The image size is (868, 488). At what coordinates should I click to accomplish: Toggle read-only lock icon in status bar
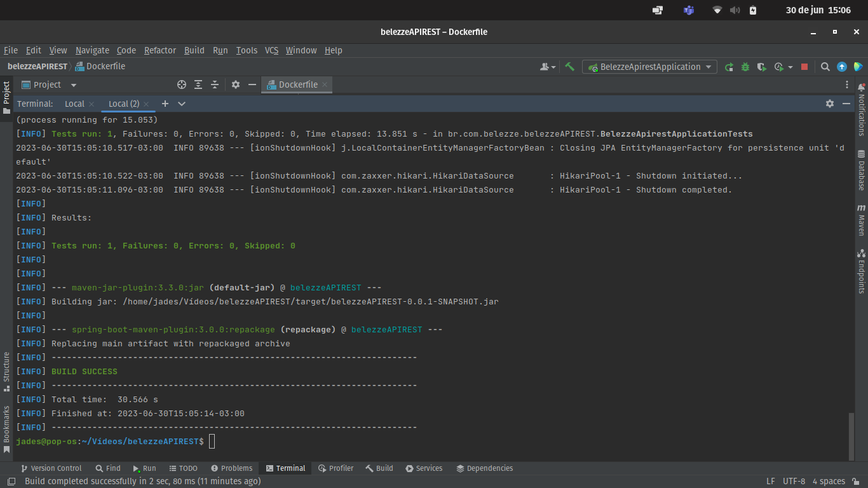click(x=857, y=482)
